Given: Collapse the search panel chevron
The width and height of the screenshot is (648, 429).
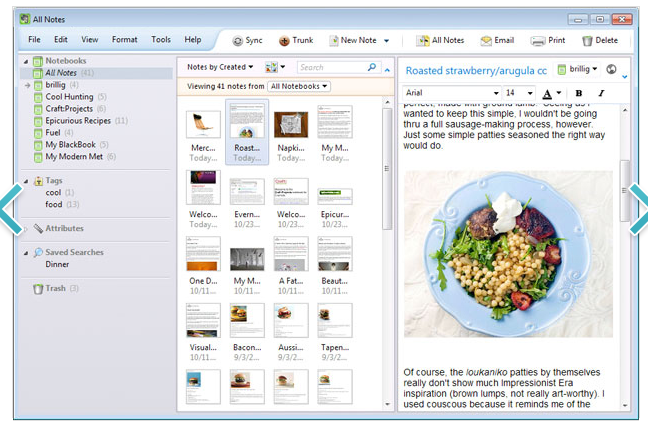Looking at the screenshot, I should point(387,70).
